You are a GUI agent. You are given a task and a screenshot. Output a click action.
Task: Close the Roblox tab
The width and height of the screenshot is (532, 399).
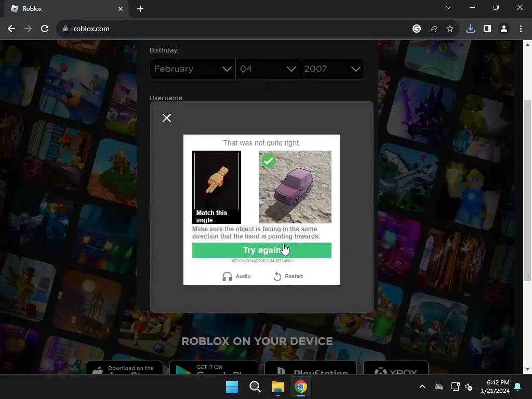point(121,9)
